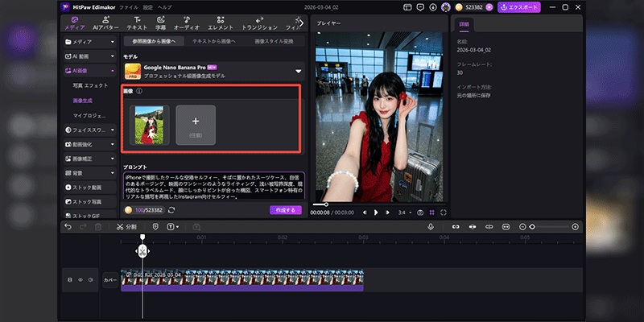The height and width of the screenshot is (322, 644).
Task: Open the エレメント tab
Action: click(220, 23)
